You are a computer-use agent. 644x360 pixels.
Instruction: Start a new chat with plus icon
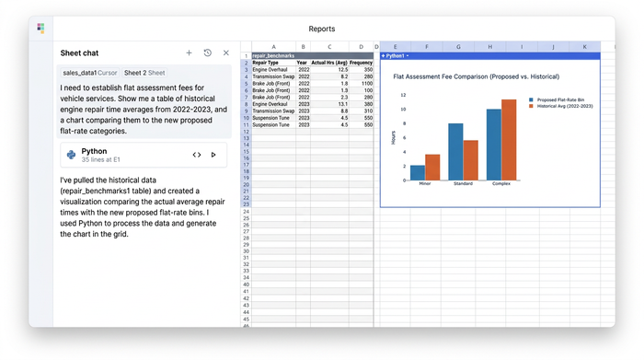[189, 52]
